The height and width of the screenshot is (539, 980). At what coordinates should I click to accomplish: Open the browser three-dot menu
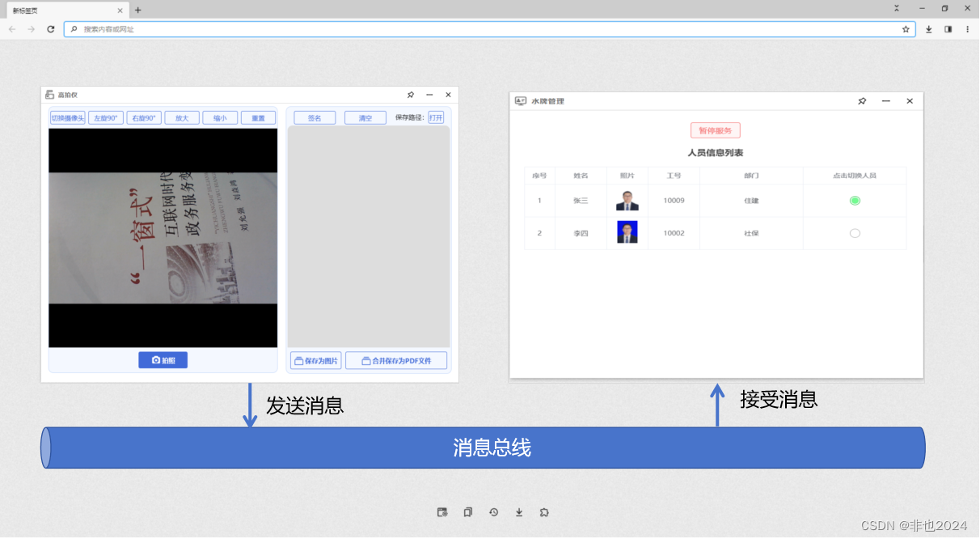pyautogui.click(x=967, y=29)
